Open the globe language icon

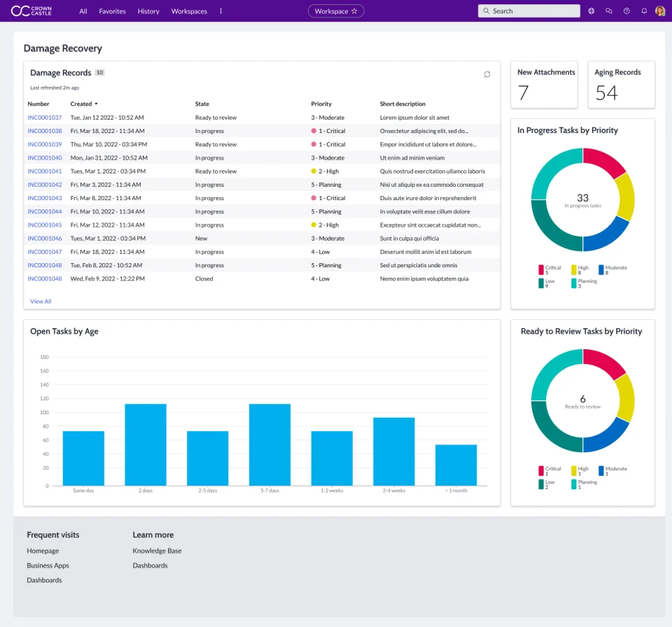tap(591, 11)
